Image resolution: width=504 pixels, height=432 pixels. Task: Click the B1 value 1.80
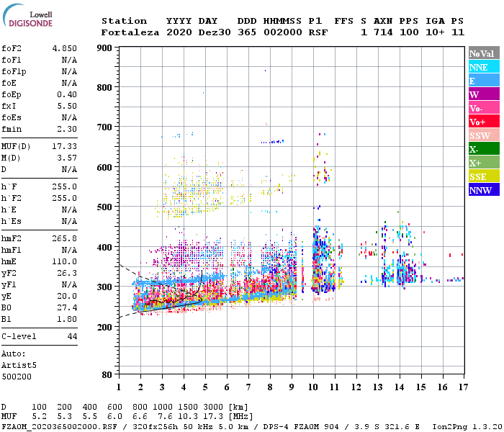pyautogui.click(x=67, y=319)
